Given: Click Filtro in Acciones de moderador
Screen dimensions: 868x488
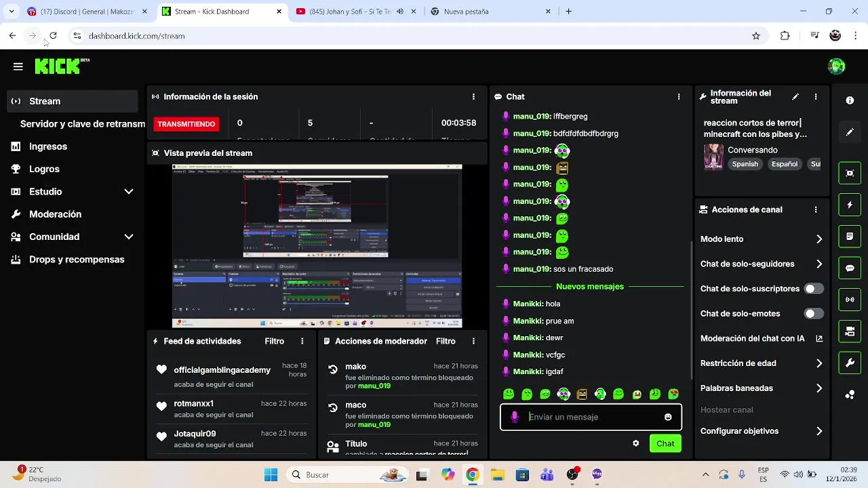Looking at the screenshot, I should tap(446, 341).
